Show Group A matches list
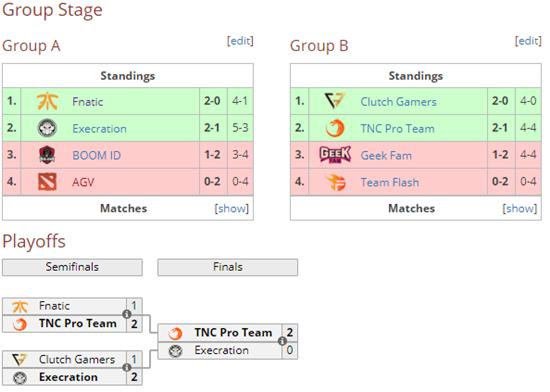The image size is (550, 392). pyautogui.click(x=232, y=208)
